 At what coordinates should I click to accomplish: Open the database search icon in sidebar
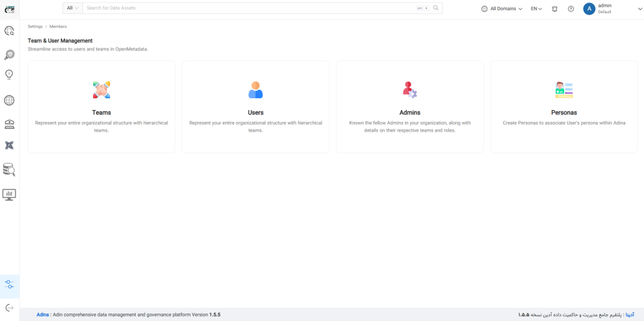coord(9,169)
